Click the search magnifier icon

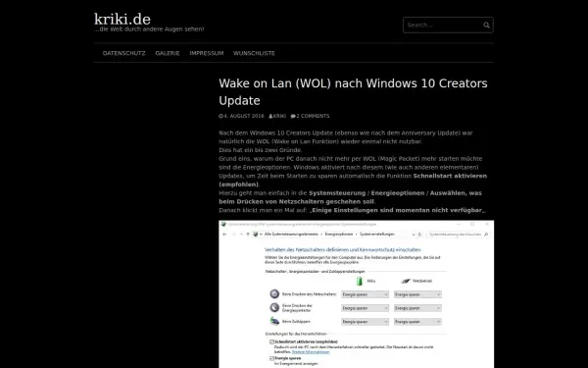486,26
